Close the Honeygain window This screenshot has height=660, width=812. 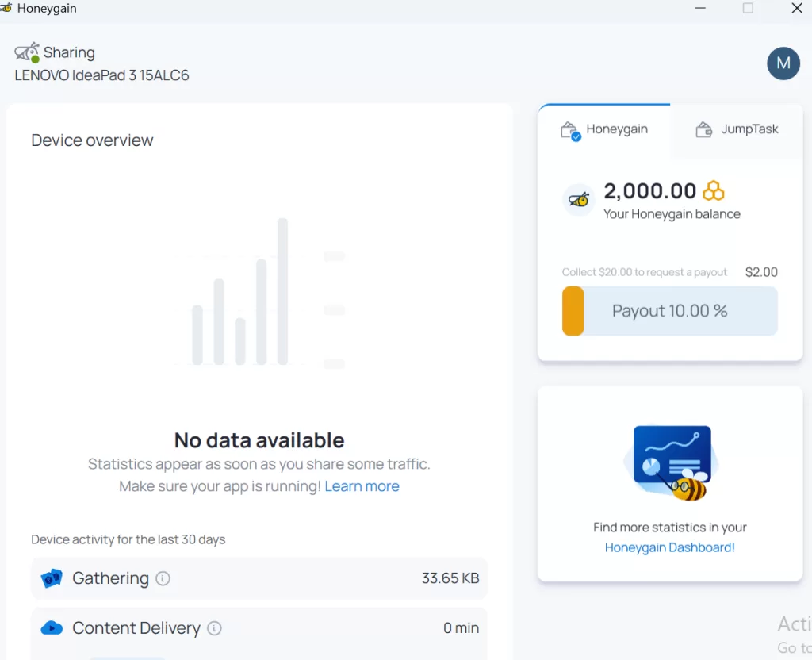[797, 8]
